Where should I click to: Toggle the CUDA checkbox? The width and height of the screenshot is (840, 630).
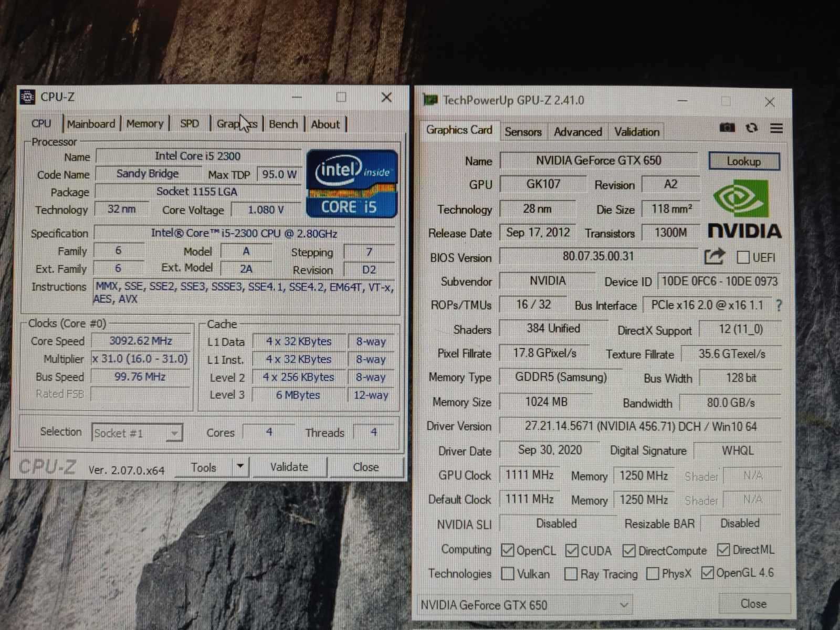572,550
